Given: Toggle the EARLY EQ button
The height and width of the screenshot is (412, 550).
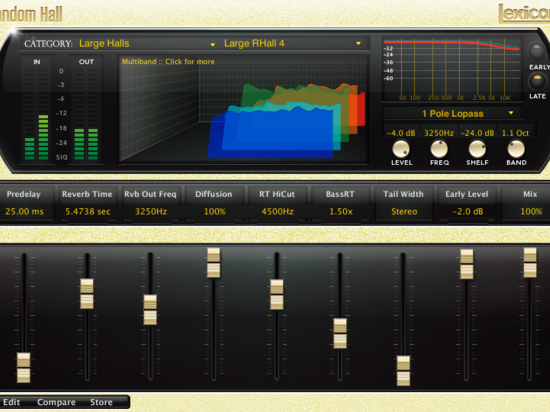Looking at the screenshot, I should click(x=537, y=51).
